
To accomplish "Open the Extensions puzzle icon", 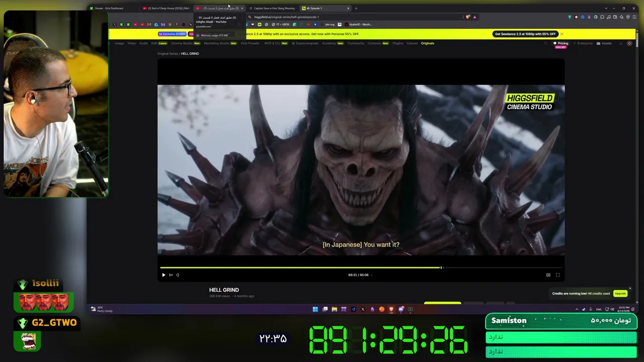I will point(602,17).
